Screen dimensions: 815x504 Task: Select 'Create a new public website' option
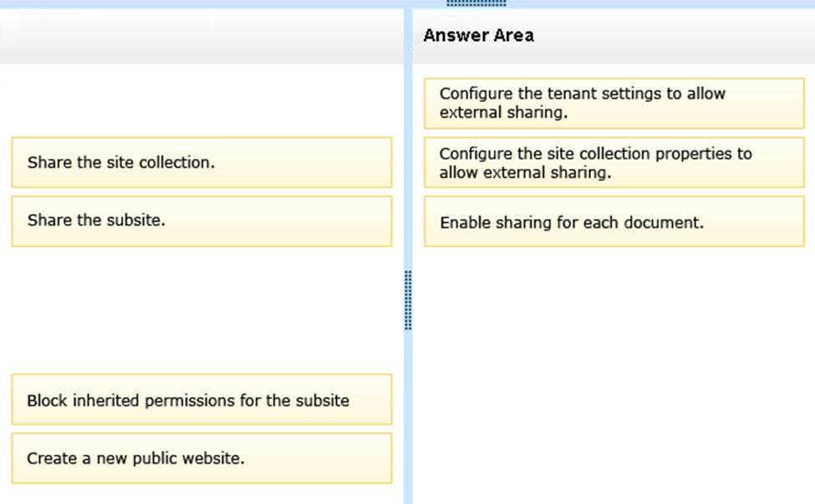(201, 459)
